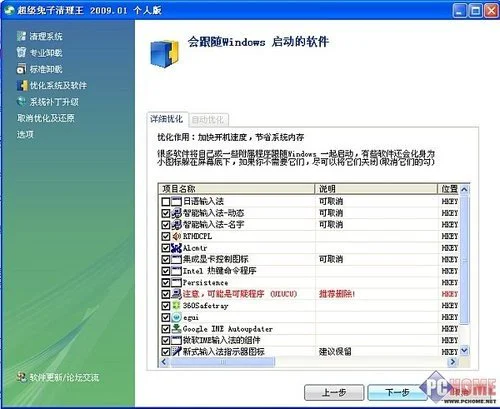Click the RTHDCPL speaker icon

point(176,236)
